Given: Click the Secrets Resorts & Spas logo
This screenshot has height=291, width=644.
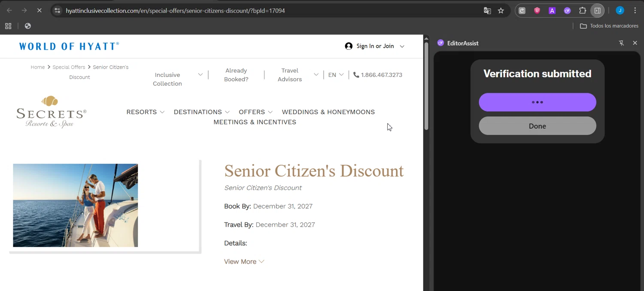Looking at the screenshot, I should tap(51, 112).
